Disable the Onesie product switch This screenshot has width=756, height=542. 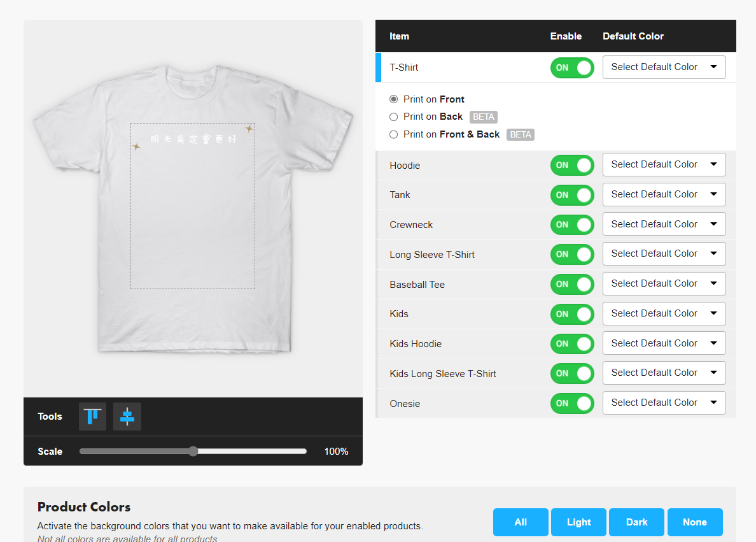[x=572, y=404]
